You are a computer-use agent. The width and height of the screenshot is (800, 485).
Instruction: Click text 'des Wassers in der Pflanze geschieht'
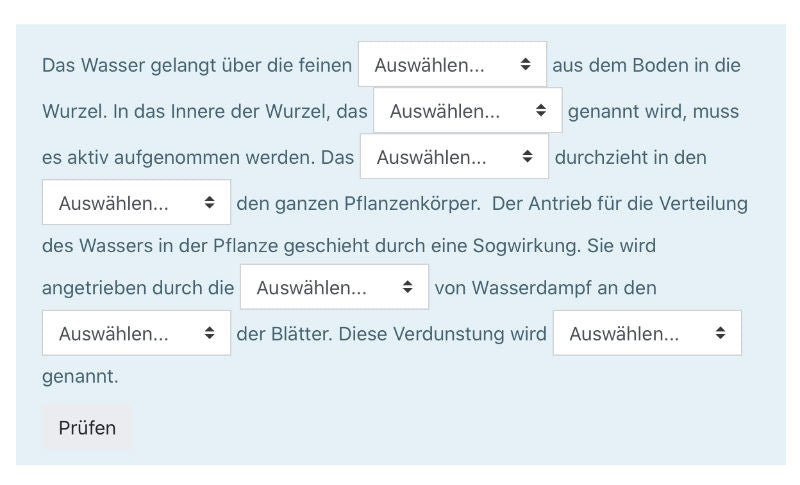(206, 246)
